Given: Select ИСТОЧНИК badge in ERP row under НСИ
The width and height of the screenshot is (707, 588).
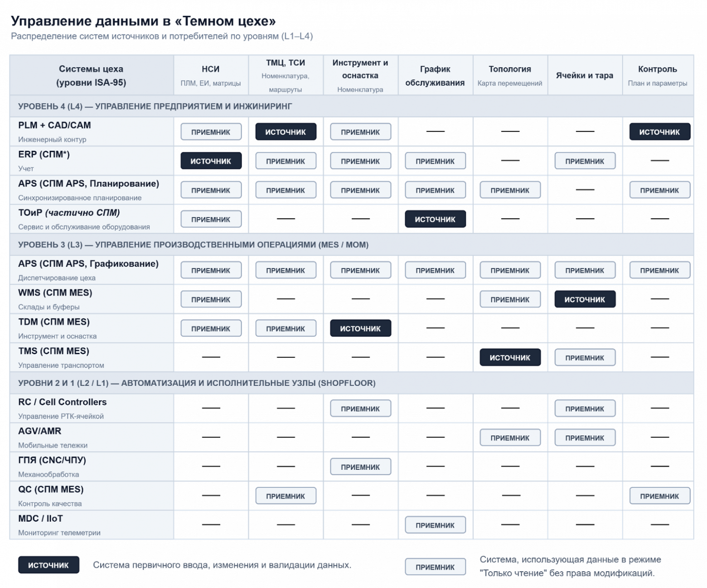Looking at the screenshot, I should 211,161.
